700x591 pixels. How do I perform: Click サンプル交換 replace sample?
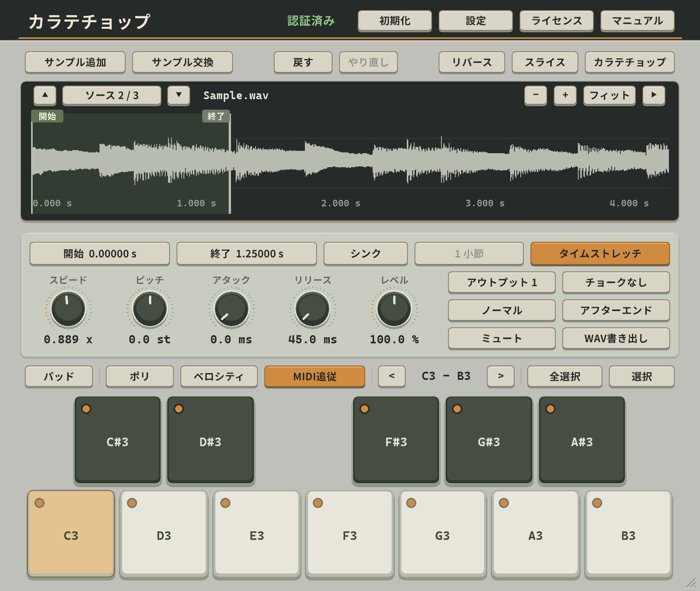[182, 62]
